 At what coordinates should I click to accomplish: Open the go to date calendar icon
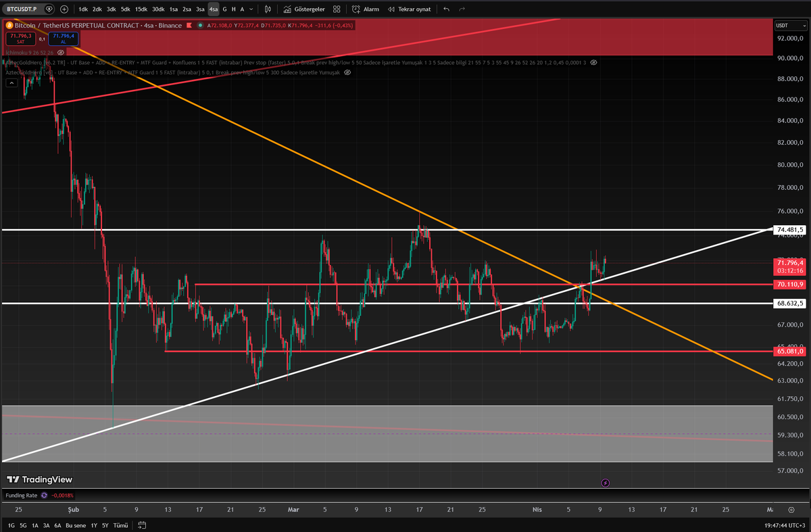pos(142,525)
